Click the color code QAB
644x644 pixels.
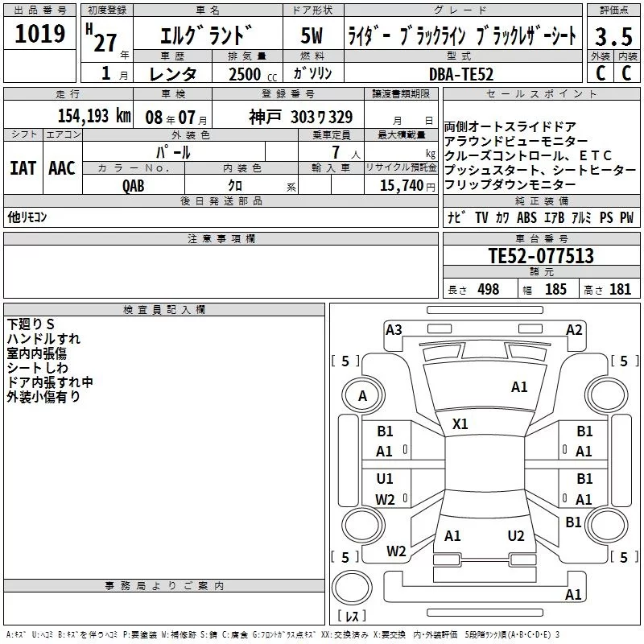tap(134, 185)
